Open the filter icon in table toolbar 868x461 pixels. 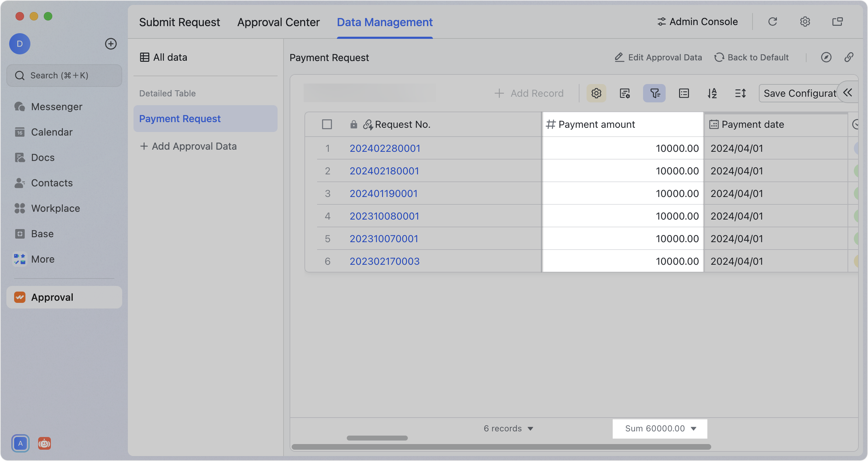point(654,93)
